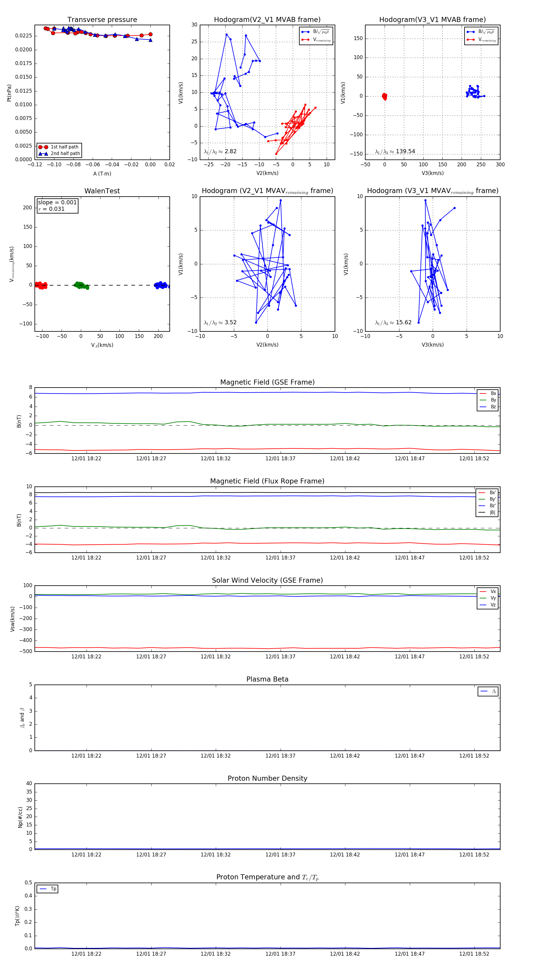The height and width of the screenshot is (980, 535).
Task: Select the "Magnetic Field (GSE Frame)" title
Action: [267, 382]
